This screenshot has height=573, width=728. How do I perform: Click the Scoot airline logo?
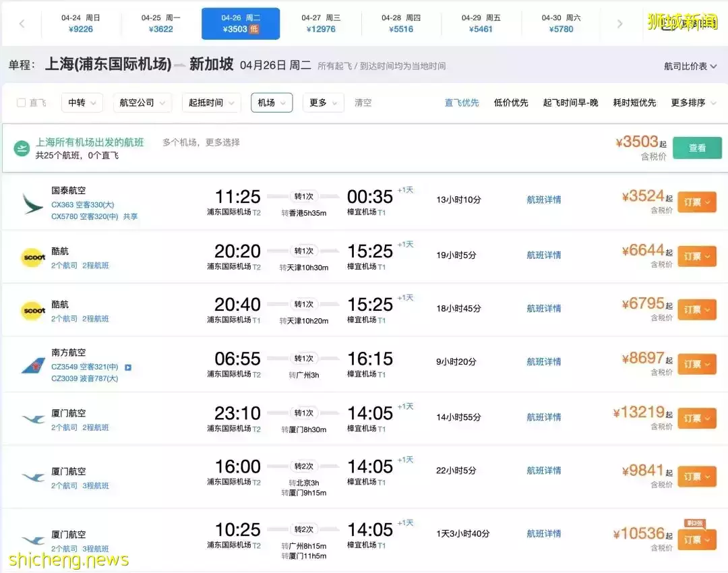pyautogui.click(x=32, y=258)
